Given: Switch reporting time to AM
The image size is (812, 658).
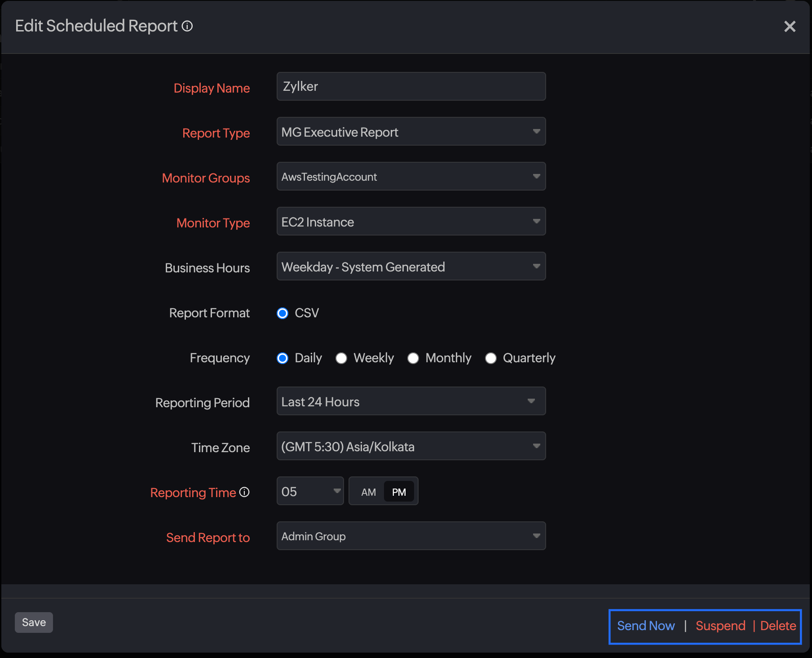Looking at the screenshot, I should (368, 492).
